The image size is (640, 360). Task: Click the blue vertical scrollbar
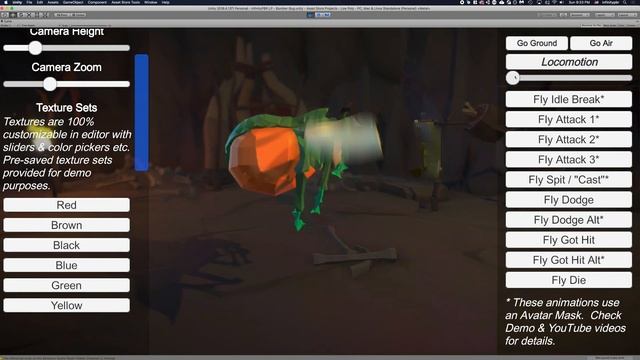142,112
